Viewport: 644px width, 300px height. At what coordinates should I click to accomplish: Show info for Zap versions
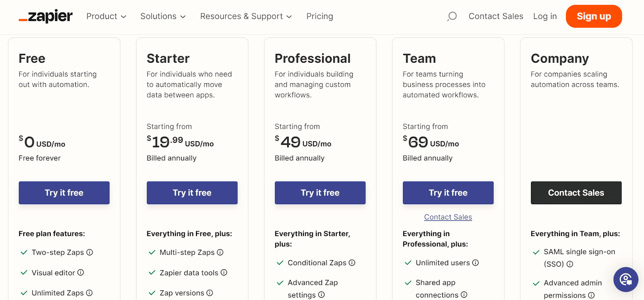click(x=210, y=293)
